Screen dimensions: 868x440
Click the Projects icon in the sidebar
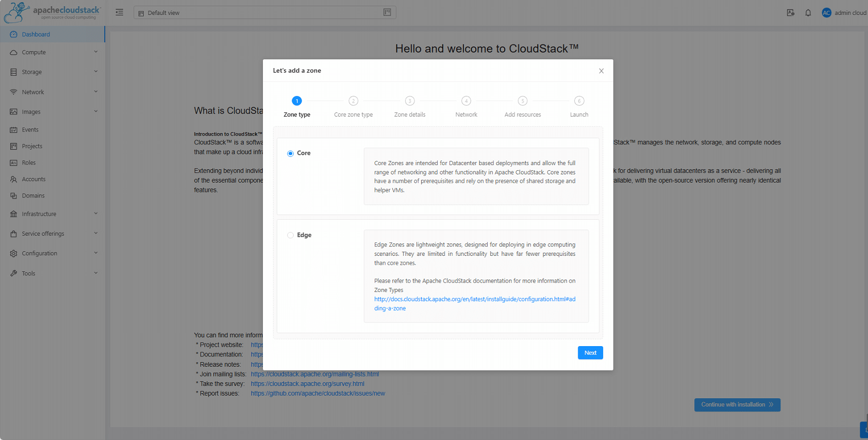(13, 146)
